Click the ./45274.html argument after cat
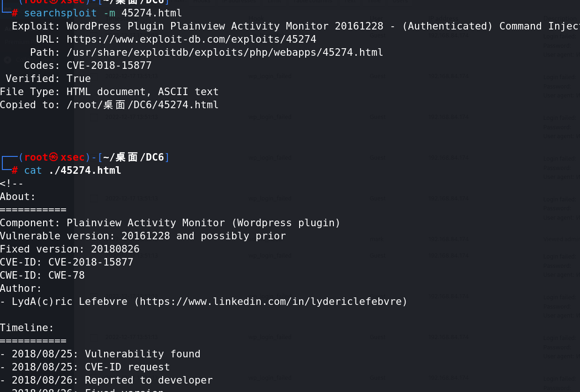Screen dimensions: 580x392 [x=85, y=170]
